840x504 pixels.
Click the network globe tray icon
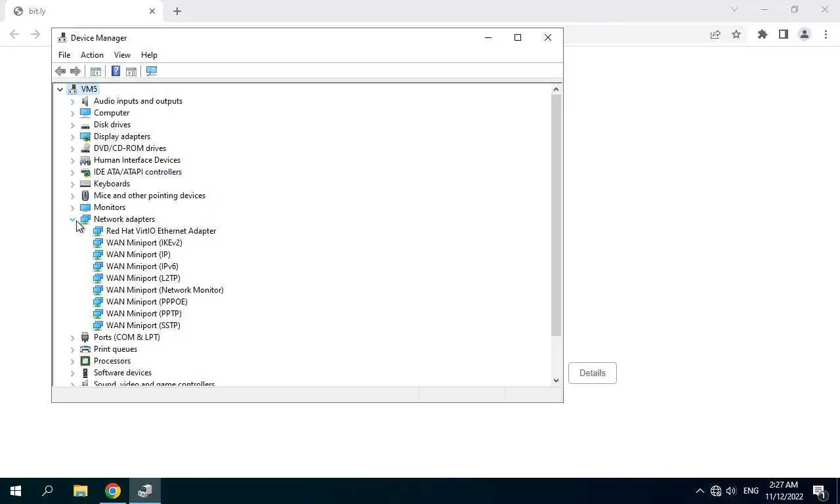pos(716,491)
